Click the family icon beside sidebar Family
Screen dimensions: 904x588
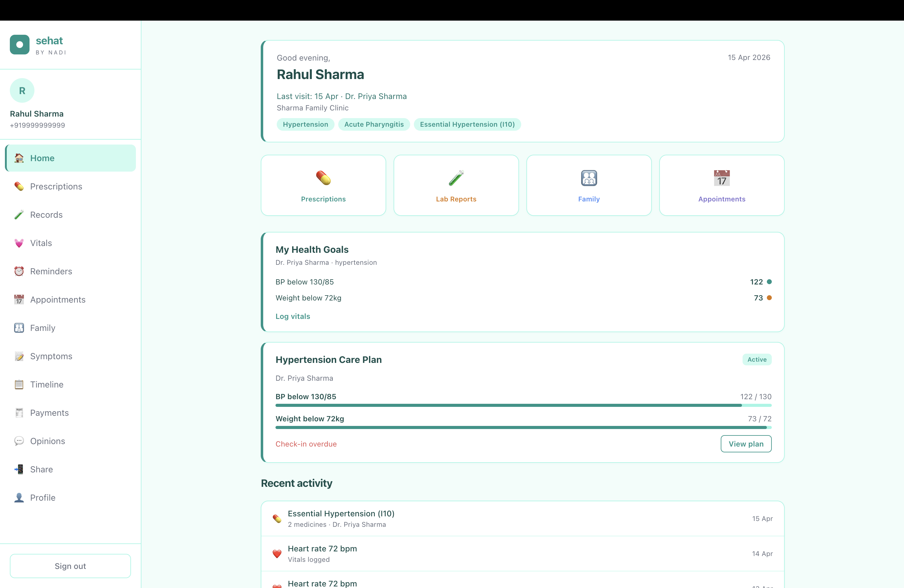point(19,328)
